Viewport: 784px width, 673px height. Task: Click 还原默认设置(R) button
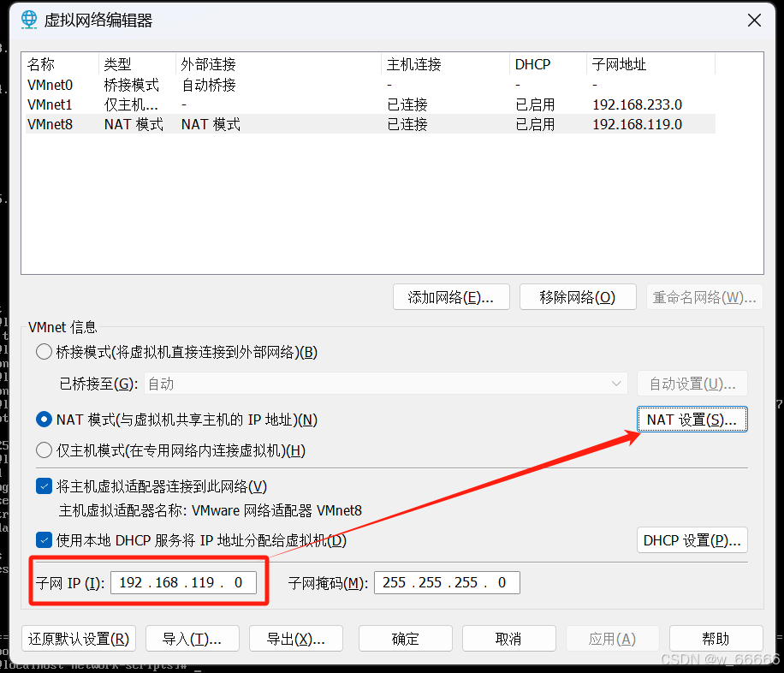pos(79,639)
